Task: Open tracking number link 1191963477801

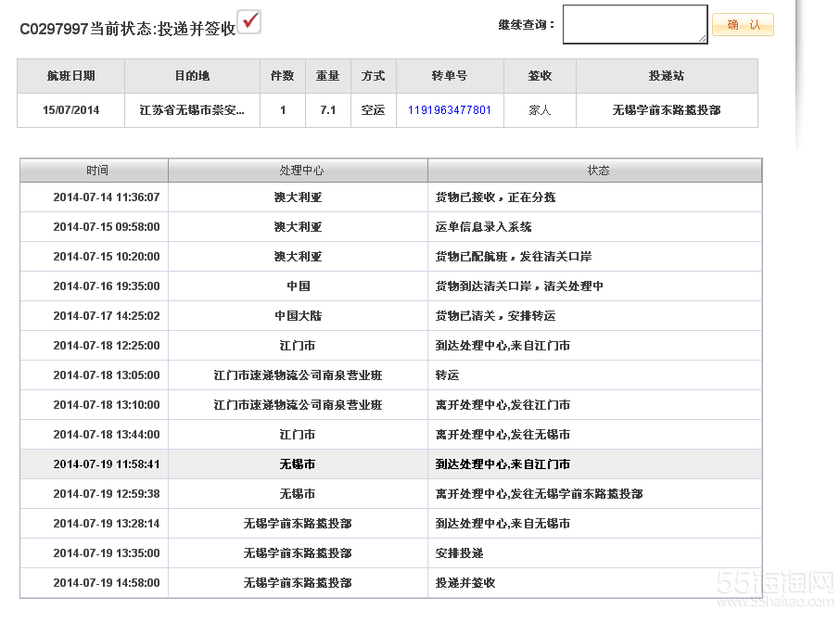Action: 449,110
